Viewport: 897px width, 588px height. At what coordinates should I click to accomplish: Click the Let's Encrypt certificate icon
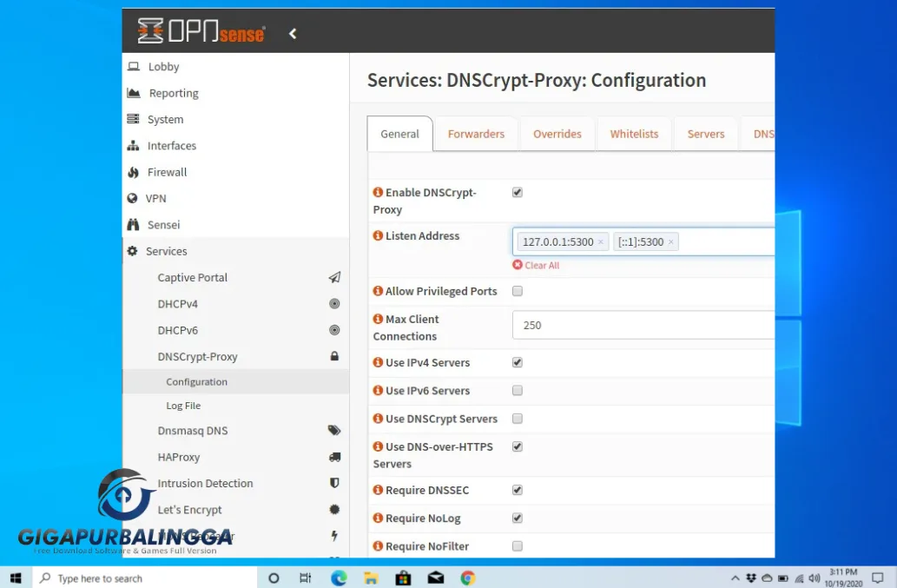pos(334,509)
